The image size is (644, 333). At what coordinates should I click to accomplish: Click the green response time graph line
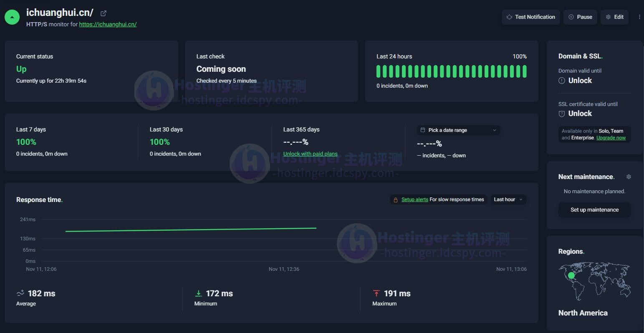[x=191, y=230]
